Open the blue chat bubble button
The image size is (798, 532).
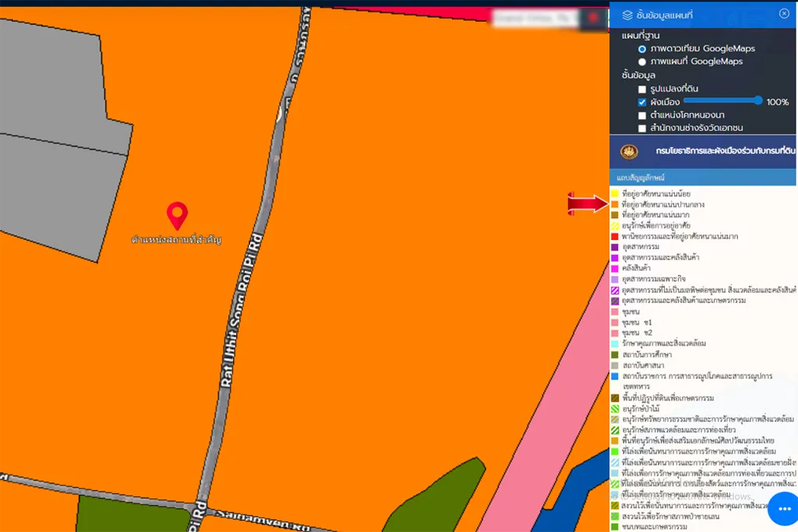click(784, 508)
